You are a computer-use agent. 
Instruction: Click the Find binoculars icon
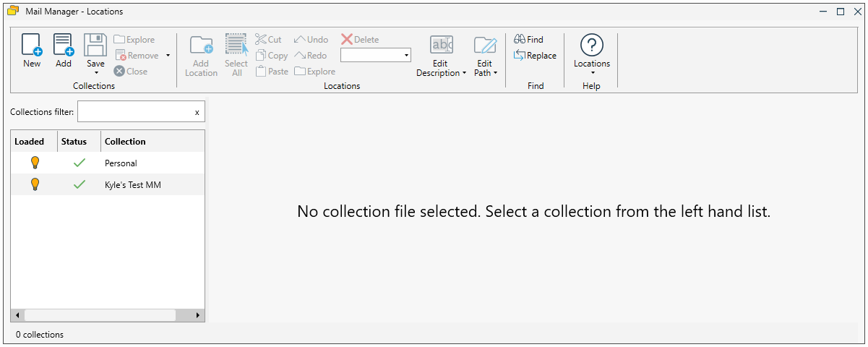(520, 40)
